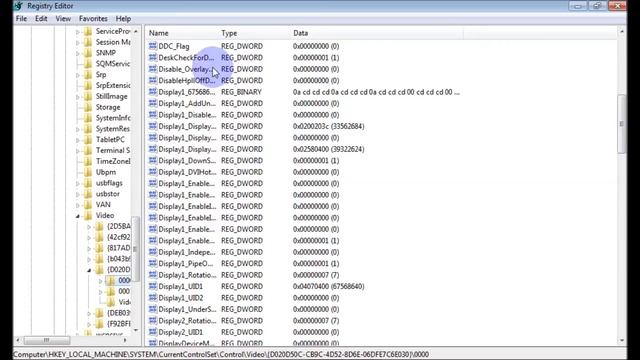Image resolution: width=640 pixels, height=360 pixels.
Task: Select the highlighted 000 subkey in tree
Action: [x=124, y=280]
